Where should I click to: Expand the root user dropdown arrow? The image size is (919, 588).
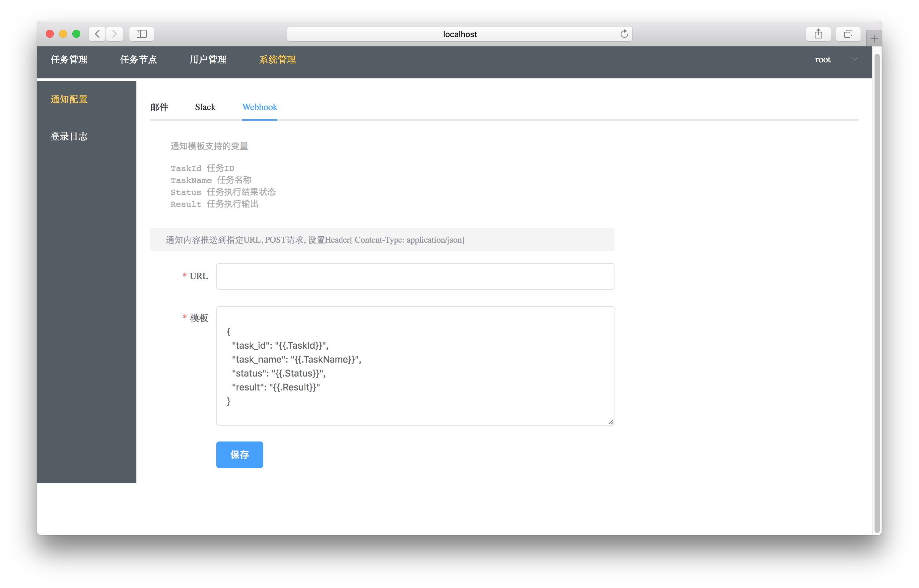[854, 59]
